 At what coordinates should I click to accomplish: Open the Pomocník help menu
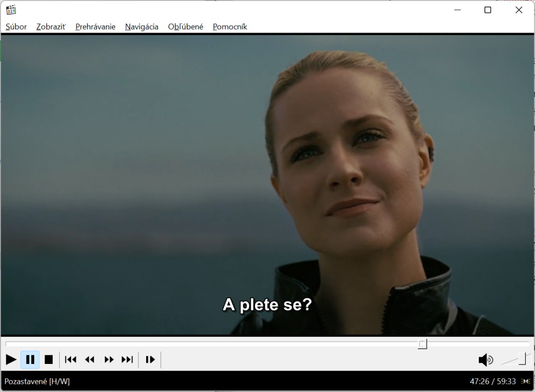(x=230, y=27)
